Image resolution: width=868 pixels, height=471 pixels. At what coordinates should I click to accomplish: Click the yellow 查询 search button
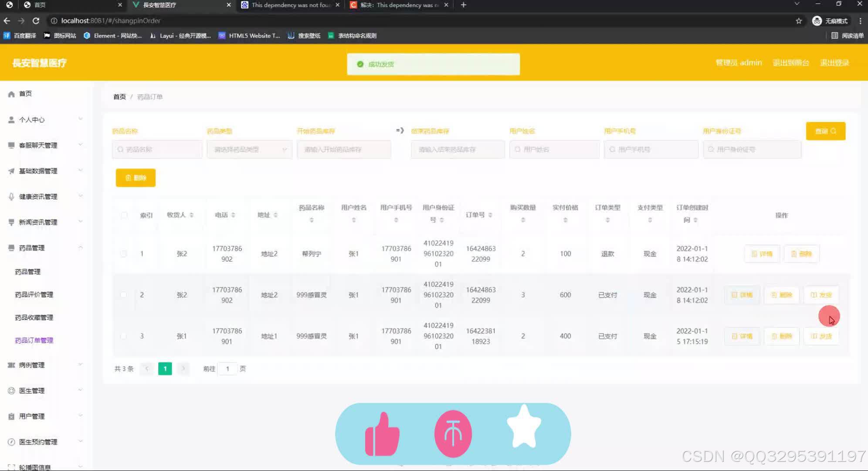(826, 131)
